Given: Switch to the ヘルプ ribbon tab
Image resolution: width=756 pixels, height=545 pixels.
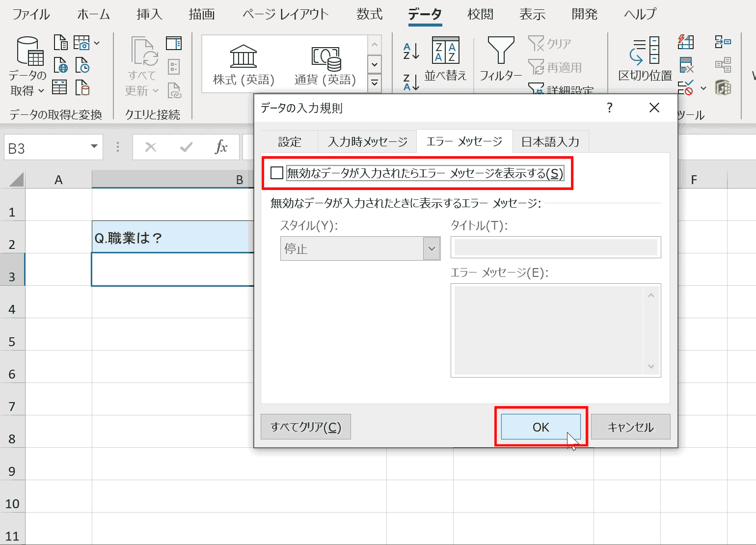Looking at the screenshot, I should tap(640, 14).
